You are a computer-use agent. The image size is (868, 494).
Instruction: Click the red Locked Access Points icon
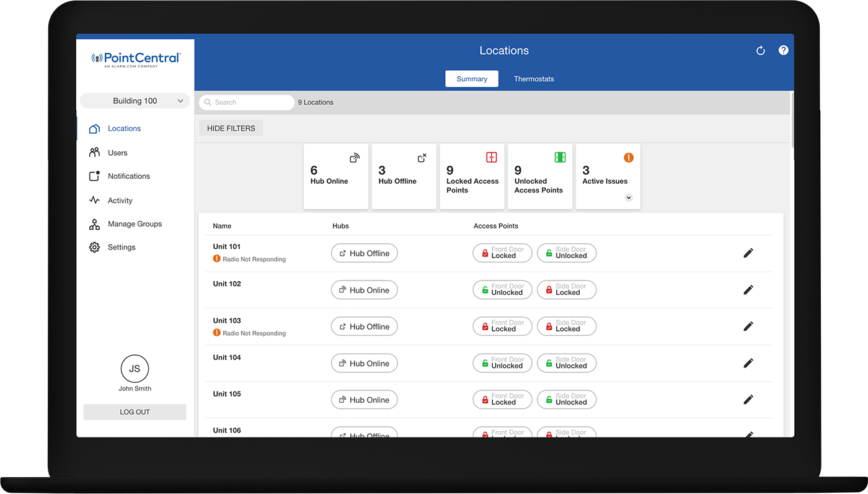click(492, 158)
